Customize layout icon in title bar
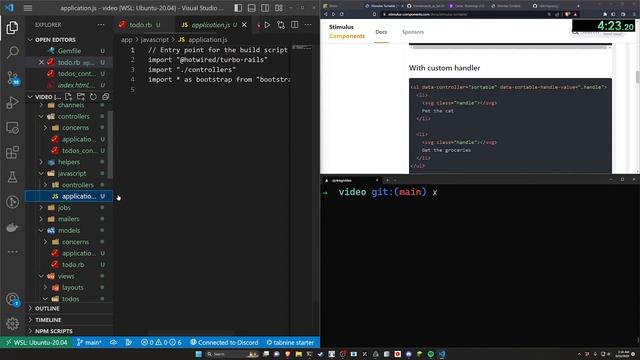The height and width of the screenshot is (360, 640). click(x=279, y=8)
